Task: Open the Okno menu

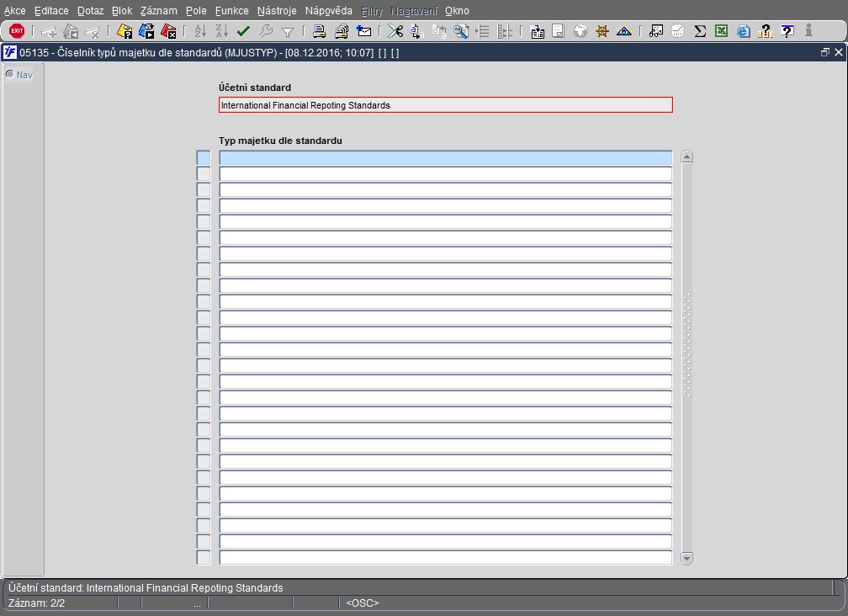Action: click(457, 11)
